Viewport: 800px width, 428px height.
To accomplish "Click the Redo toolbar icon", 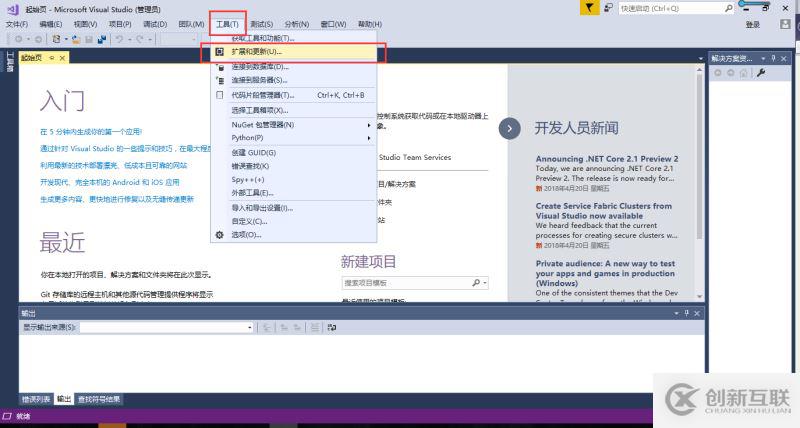I will (139, 39).
